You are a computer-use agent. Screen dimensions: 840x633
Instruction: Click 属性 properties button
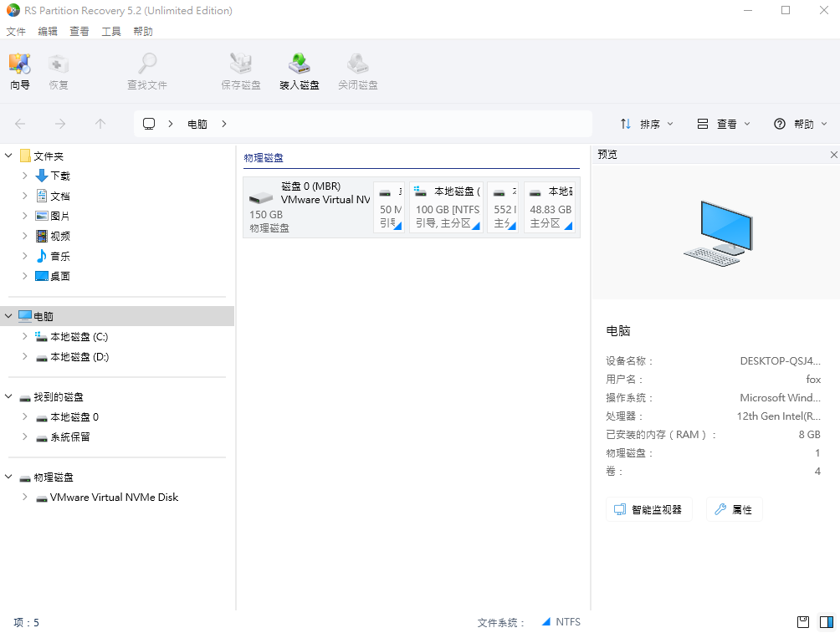[734, 509]
